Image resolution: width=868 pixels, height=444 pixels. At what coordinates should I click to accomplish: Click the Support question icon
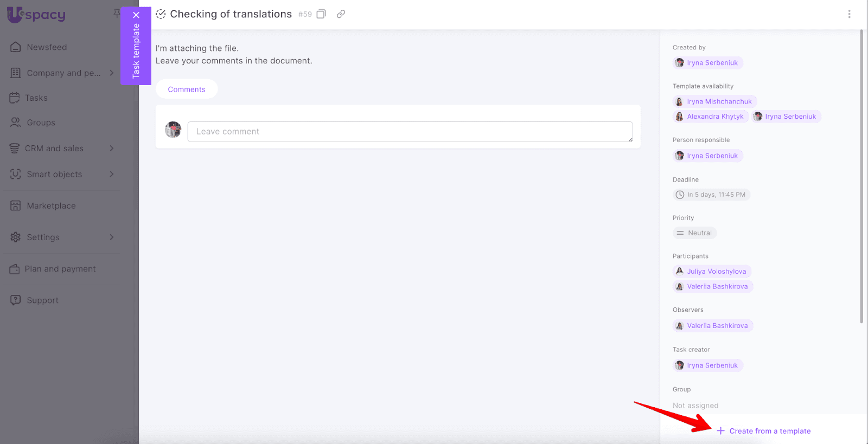[x=16, y=300]
